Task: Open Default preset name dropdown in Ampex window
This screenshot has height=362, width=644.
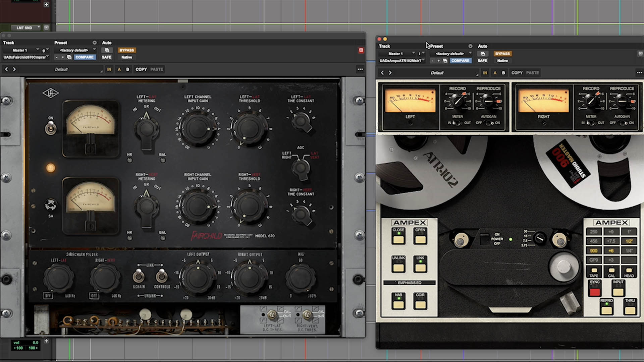Action: click(x=437, y=73)
